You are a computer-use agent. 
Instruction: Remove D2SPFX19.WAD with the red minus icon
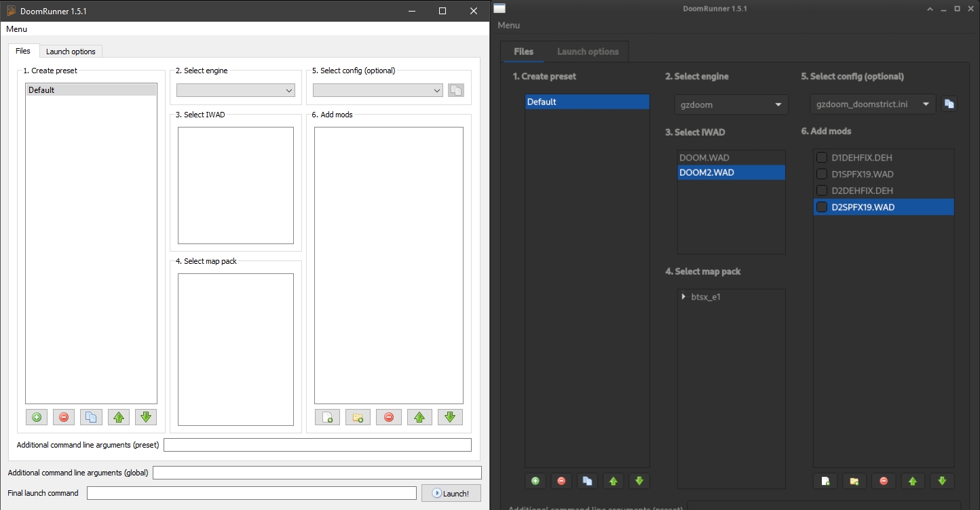click(x=884, y=481)
